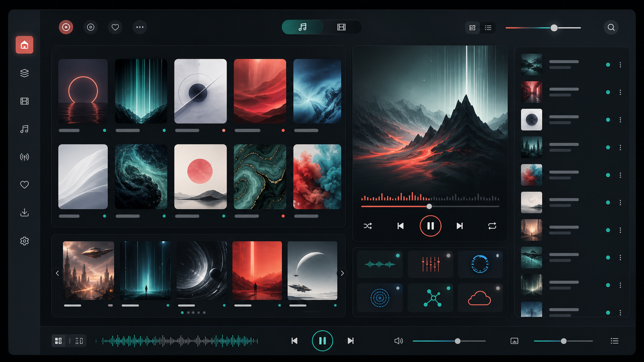Open the three-dot More menu in the top toolbar
Screen dimensions: 644x362
[140, 27]
